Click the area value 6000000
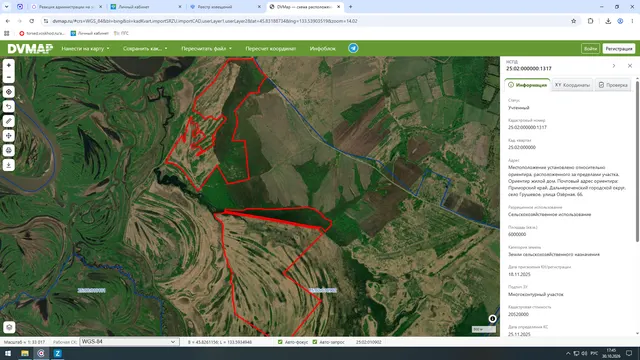This screenshot has width=640, height=360. click(517, 234)
